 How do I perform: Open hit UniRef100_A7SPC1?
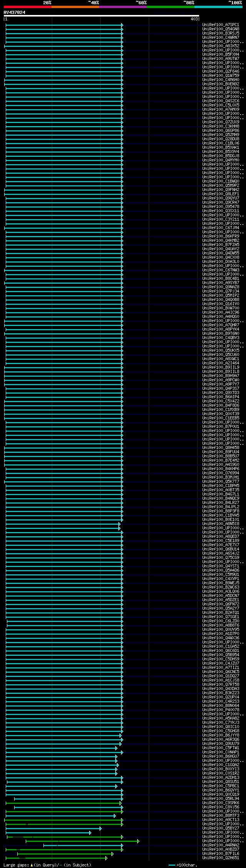[221, 25]
